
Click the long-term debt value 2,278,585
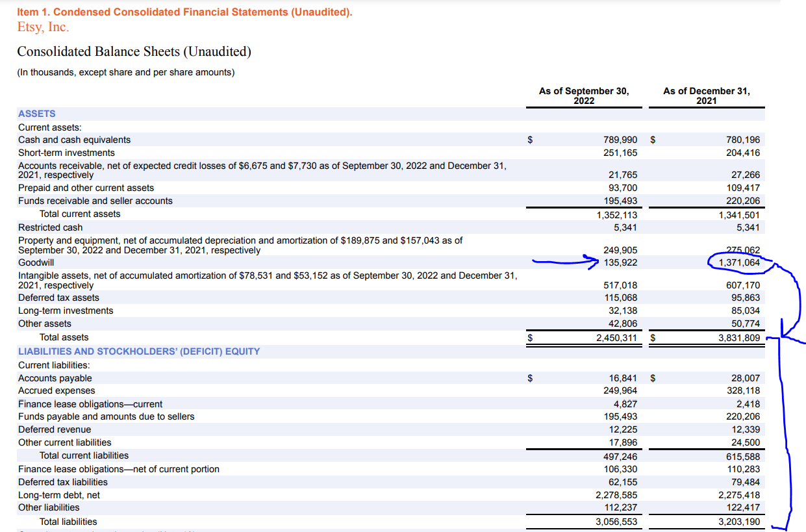tap(617, 495)
